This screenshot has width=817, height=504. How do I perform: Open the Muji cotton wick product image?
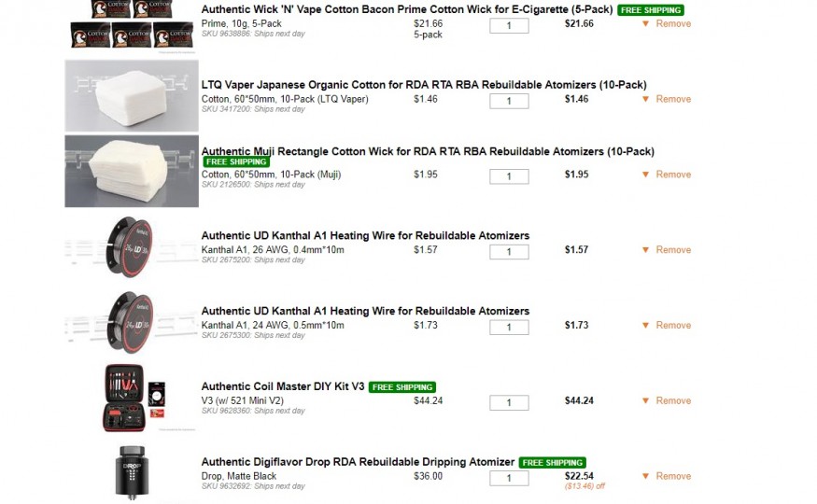pos(132,172)
